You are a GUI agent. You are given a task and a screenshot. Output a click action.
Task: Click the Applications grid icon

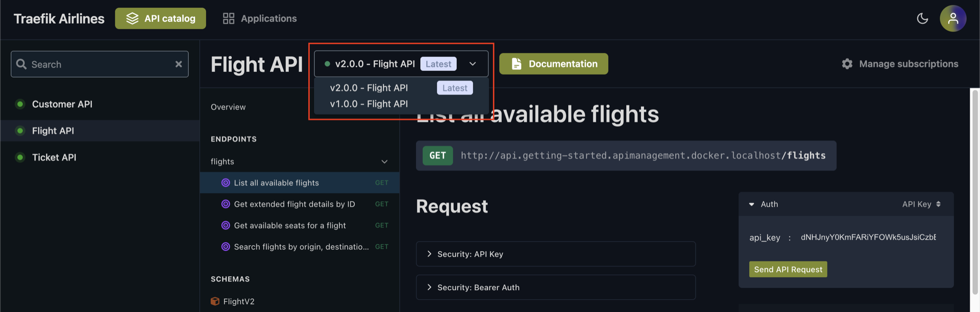click(228, 18)
